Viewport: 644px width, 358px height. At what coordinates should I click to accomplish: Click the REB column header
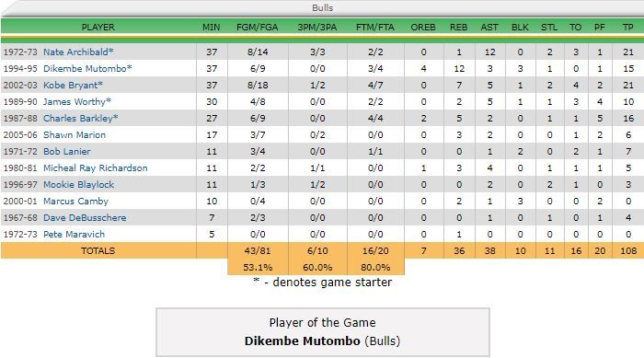click(x=458, y=27)
